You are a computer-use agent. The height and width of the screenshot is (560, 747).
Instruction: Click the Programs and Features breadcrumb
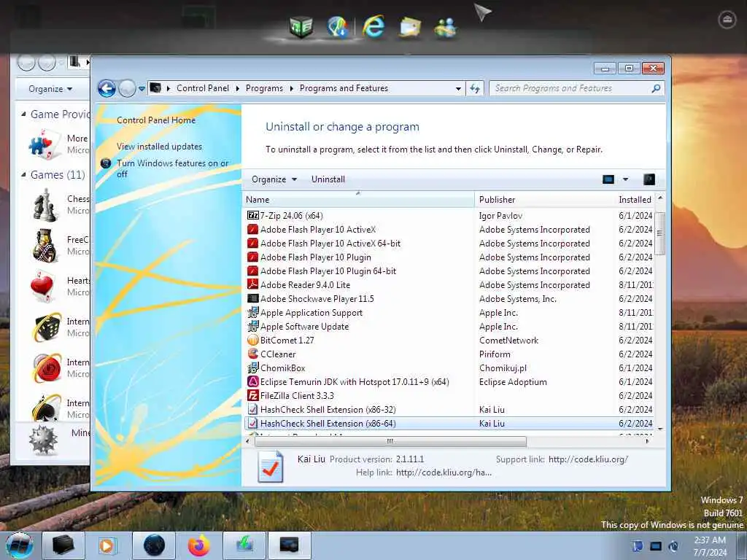click(344, 88)
